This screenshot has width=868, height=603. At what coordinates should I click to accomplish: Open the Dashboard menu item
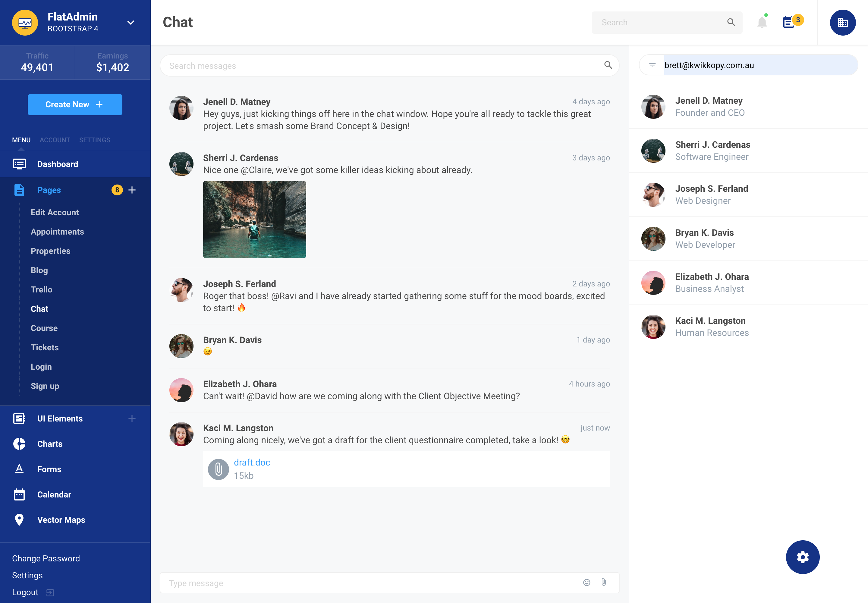point(75,164)
